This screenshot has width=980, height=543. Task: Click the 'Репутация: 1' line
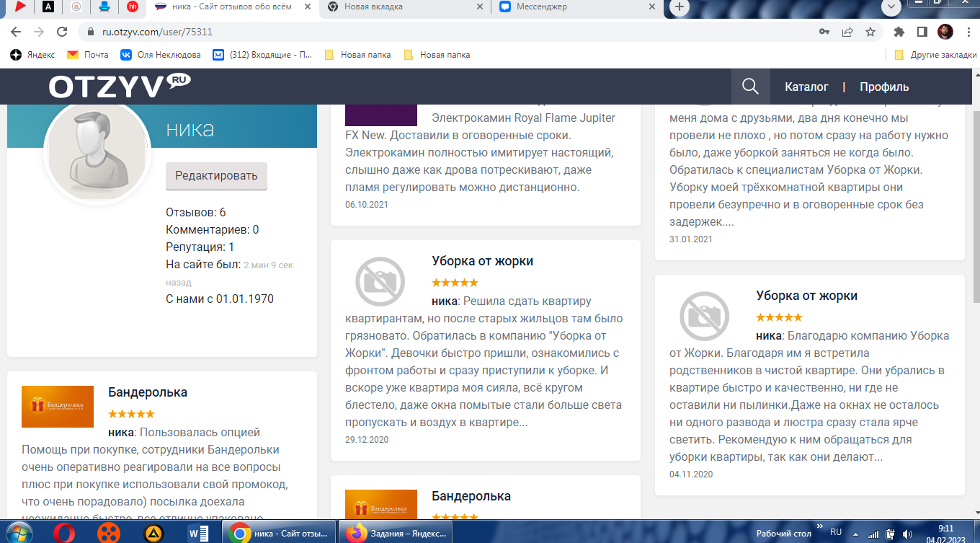(200, 247)
